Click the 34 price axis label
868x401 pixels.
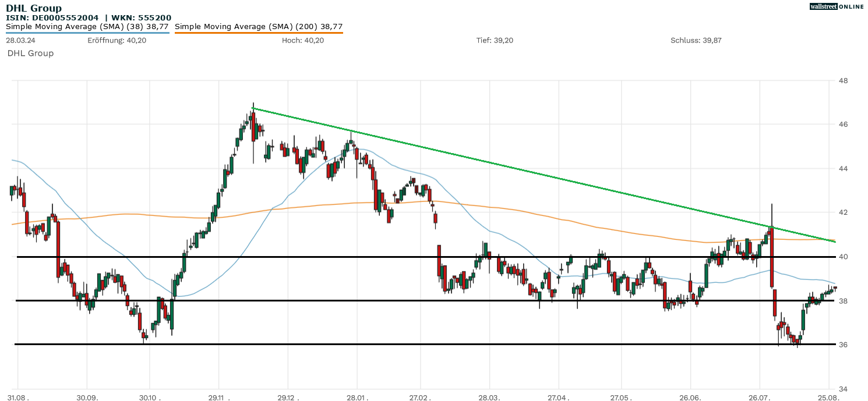click(x=843, y=389)
